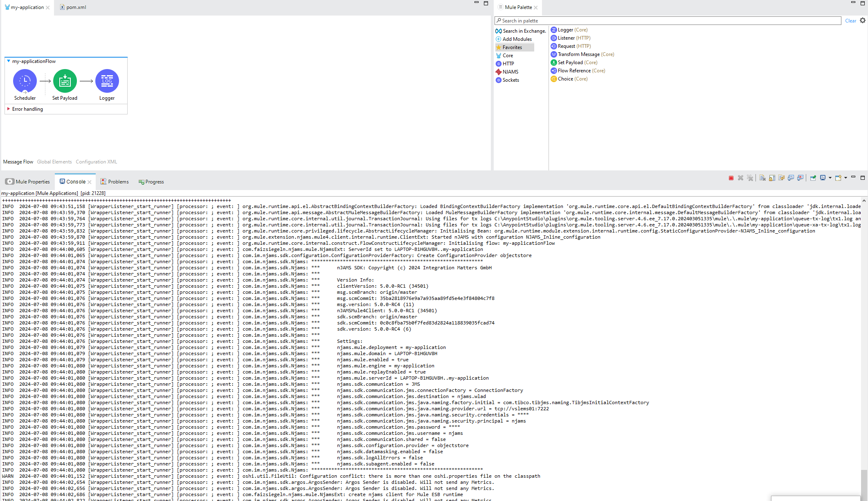Click Open Console icon
This screenshot has width=868, height=501.
(x=838, y=178)
